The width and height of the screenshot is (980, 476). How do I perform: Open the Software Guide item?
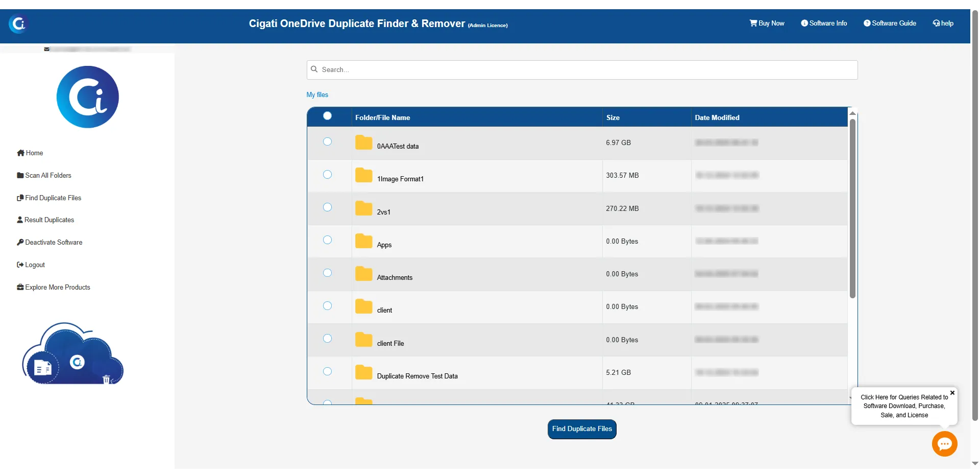890,23
